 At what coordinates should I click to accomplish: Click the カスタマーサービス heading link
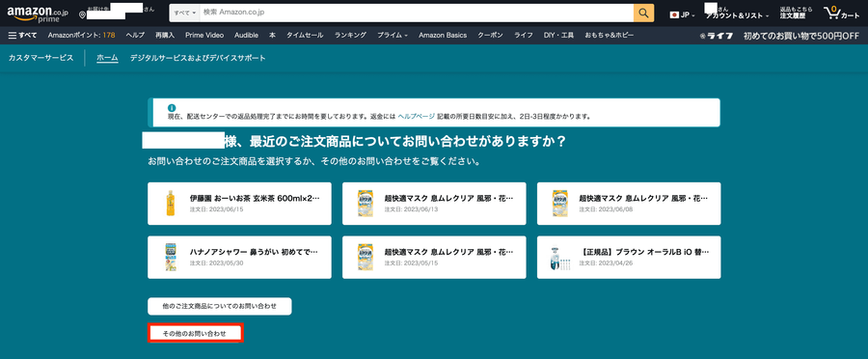click(41, 58)
